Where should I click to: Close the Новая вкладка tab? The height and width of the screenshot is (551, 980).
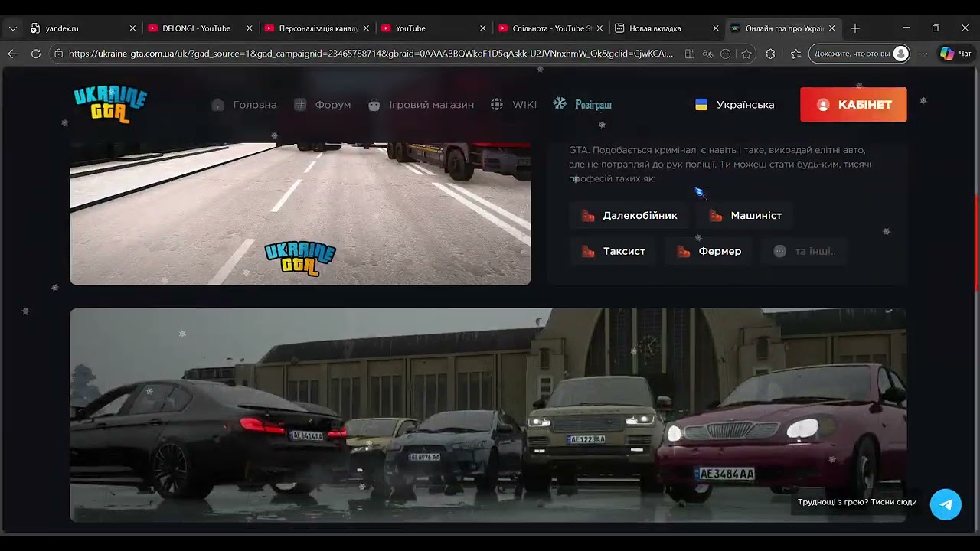coord(716,28)
